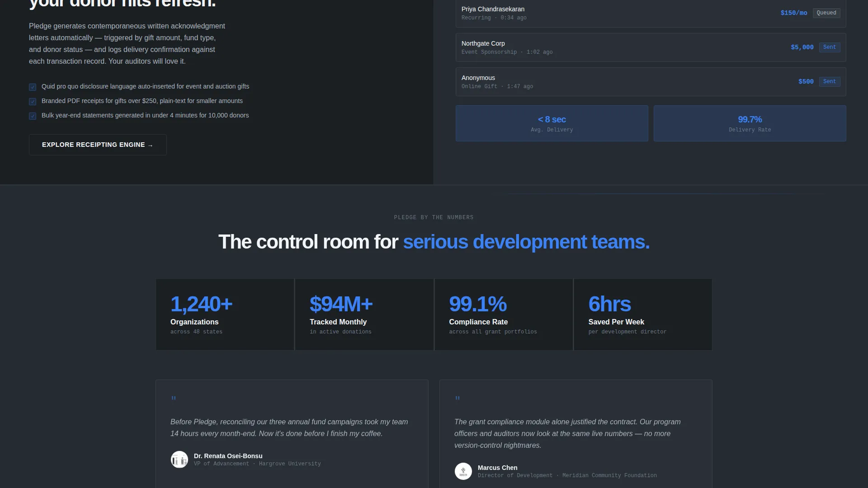The height and width of the screenshot is (488, 868).
Task: Select the '< 8 sec' Avg. Delivery tile
Action: (x=552, y=123)
